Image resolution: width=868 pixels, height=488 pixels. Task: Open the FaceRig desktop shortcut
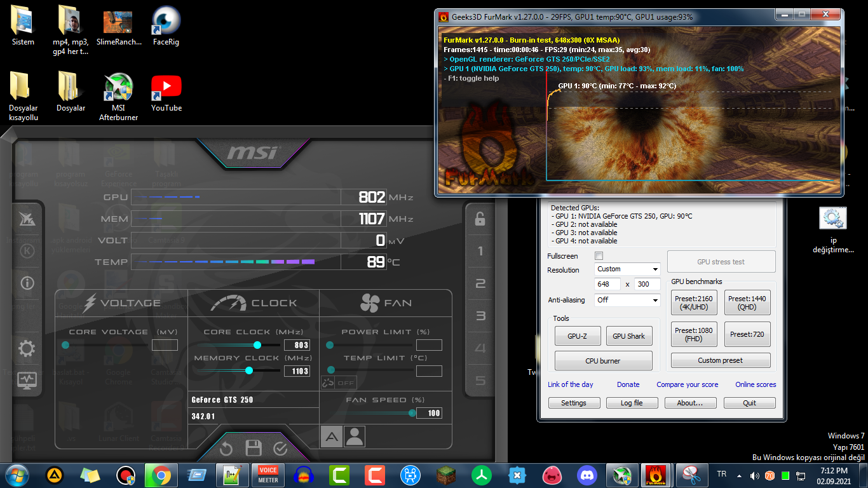pos(166,26)
